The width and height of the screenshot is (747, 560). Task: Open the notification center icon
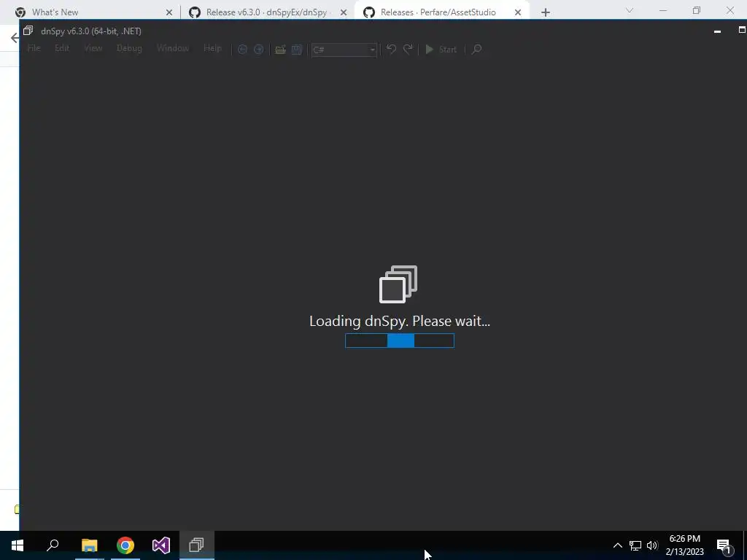pos(724,546)
